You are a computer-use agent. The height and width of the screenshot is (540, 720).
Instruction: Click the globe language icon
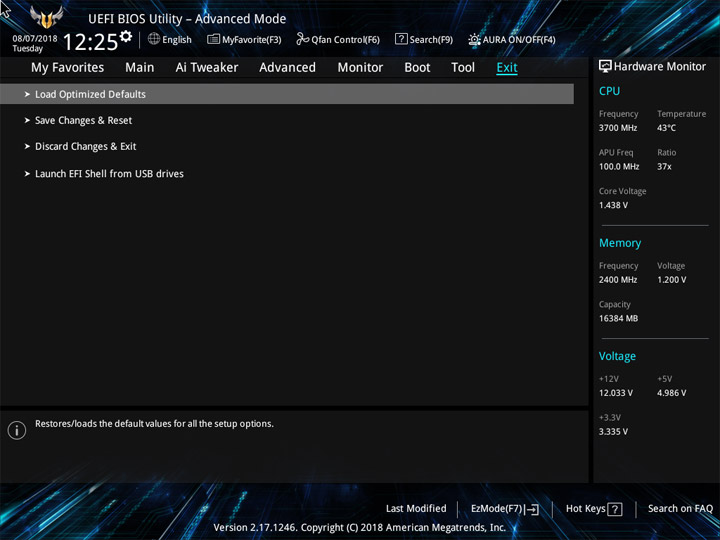point(154,39)
